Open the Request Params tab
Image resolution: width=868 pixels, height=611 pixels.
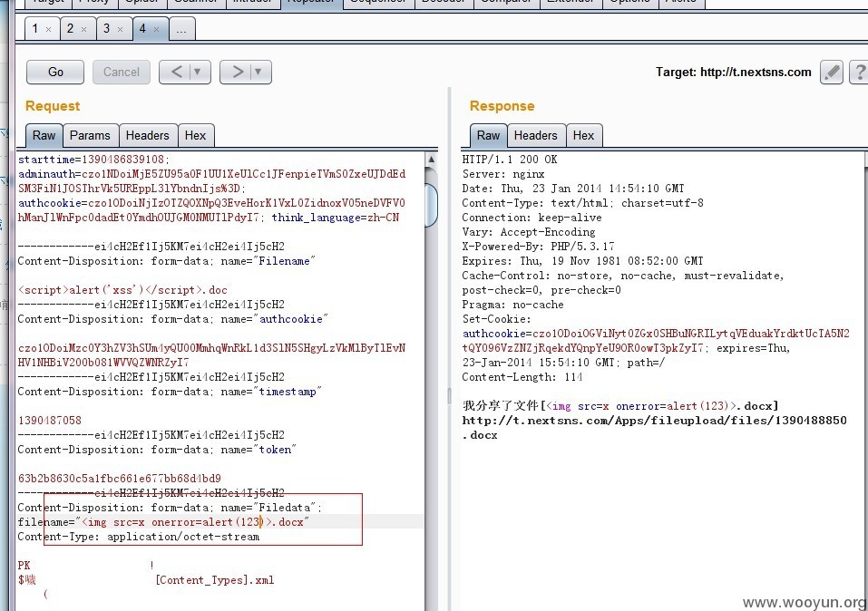90,136
